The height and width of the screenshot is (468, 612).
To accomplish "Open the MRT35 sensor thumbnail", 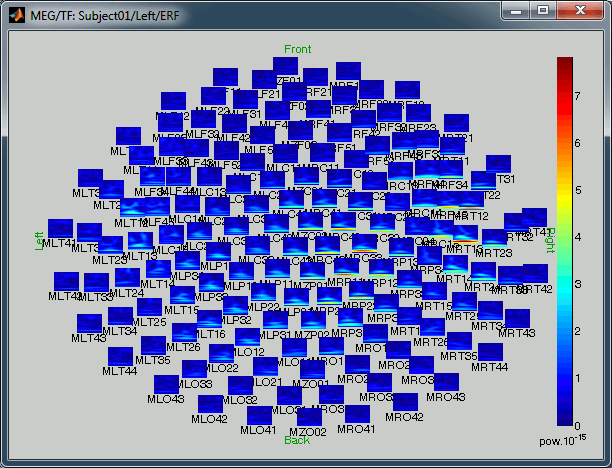I will click(459, 342).
